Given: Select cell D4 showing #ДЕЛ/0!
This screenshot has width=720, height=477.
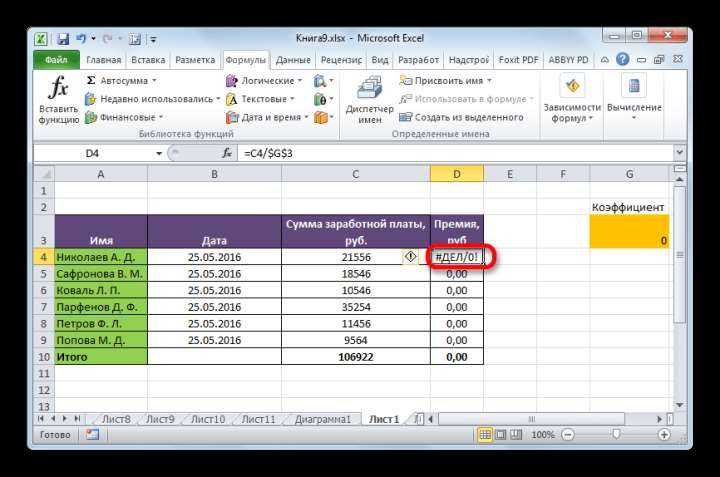Looking at the screenshot, I should (x=456, y=257).
